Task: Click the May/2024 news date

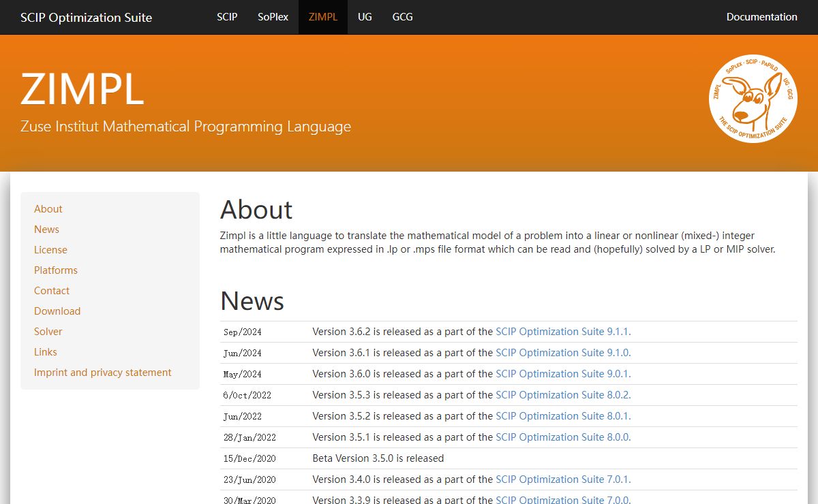Action: (243, 375)
